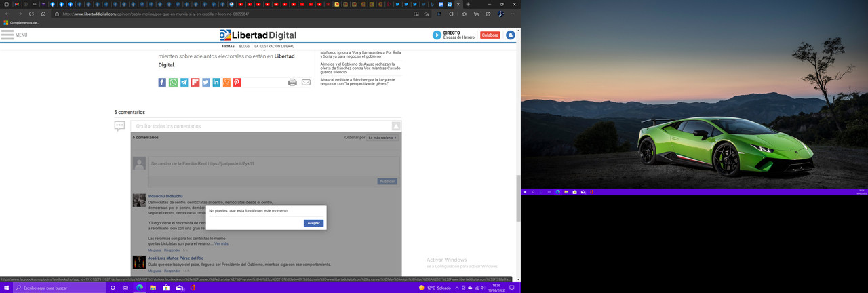Share the article via WhatsApp icon

[173, 82]
